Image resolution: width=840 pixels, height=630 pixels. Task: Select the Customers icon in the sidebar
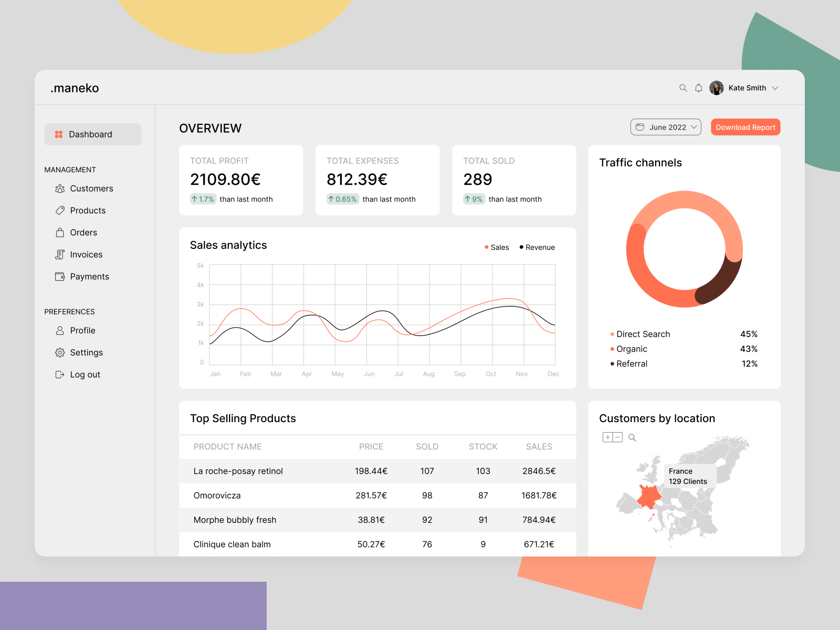(60, 188)
